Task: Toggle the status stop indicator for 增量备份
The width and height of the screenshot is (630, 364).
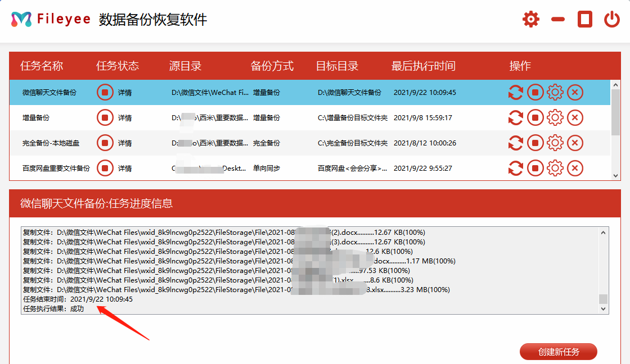Action: pyautogui.click(x=105, y=117)
